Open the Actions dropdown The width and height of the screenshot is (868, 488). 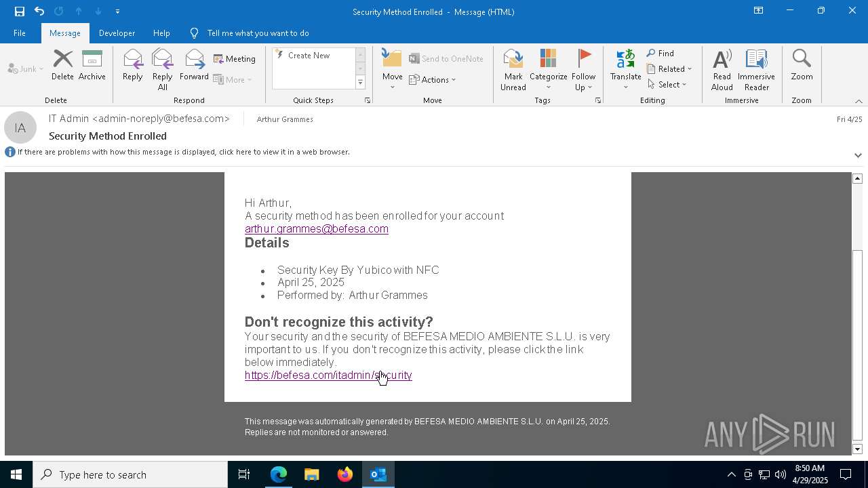433,80
